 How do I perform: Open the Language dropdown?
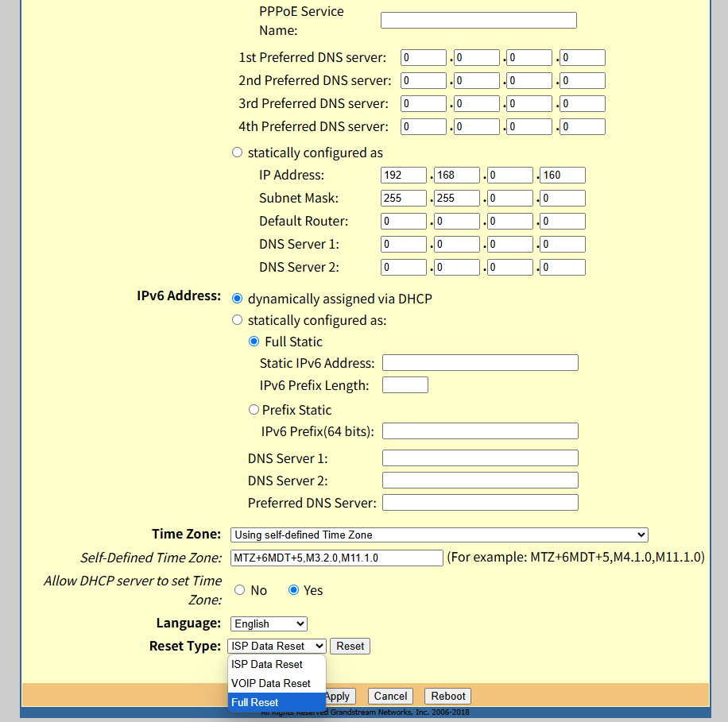click(269, 624)
